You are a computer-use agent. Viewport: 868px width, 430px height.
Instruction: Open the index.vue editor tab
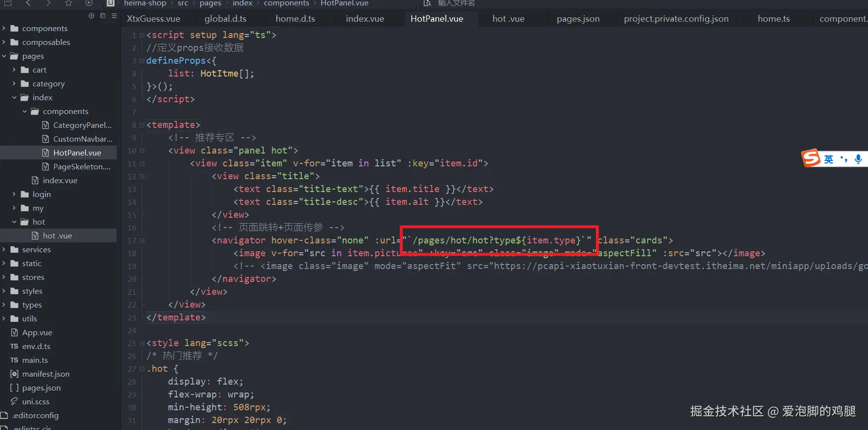[365, 19]
